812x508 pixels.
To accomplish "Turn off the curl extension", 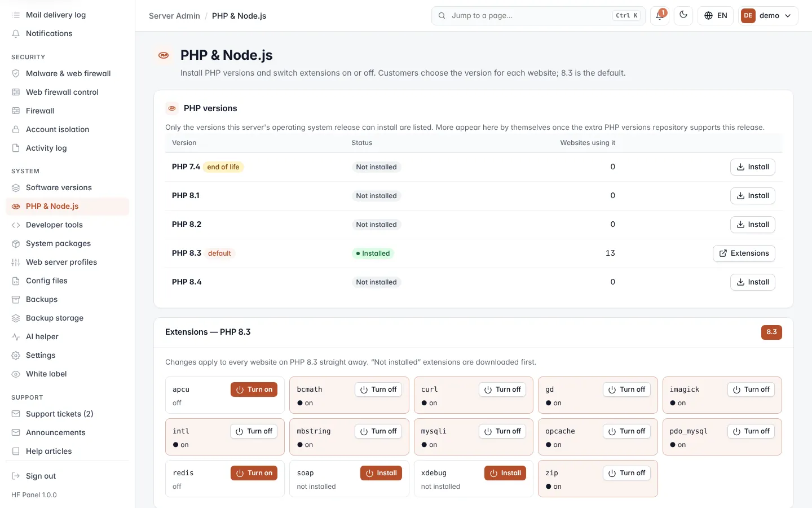I will (x=502, y=389).
